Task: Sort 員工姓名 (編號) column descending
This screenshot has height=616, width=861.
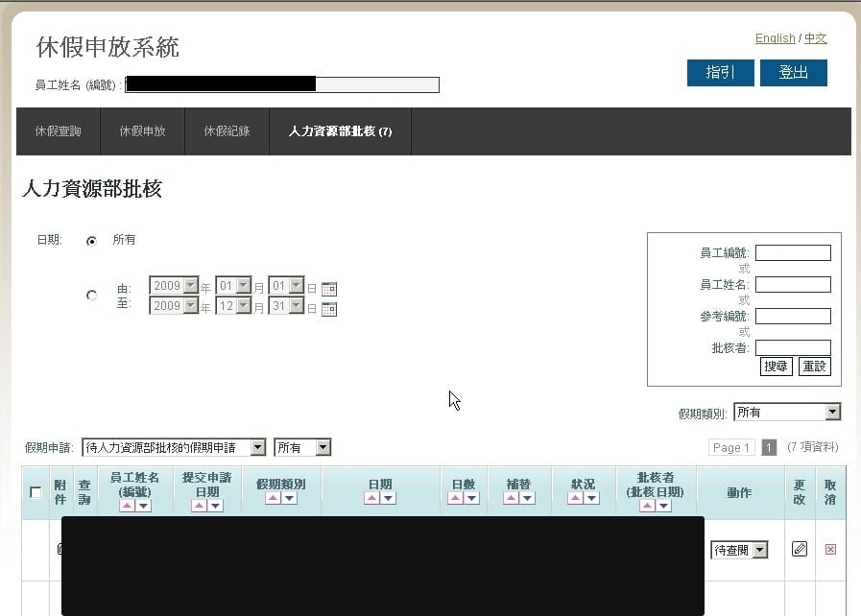Action: 143,506
